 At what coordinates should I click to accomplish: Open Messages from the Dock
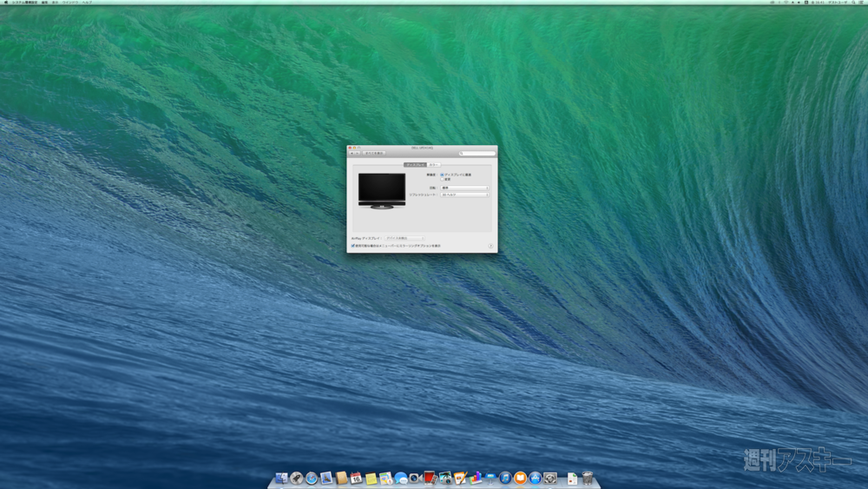[x=400, y=479]
